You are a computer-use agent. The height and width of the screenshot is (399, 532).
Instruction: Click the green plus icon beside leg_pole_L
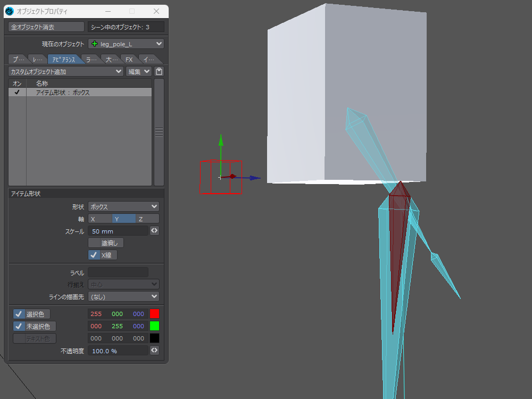[95, 44]
